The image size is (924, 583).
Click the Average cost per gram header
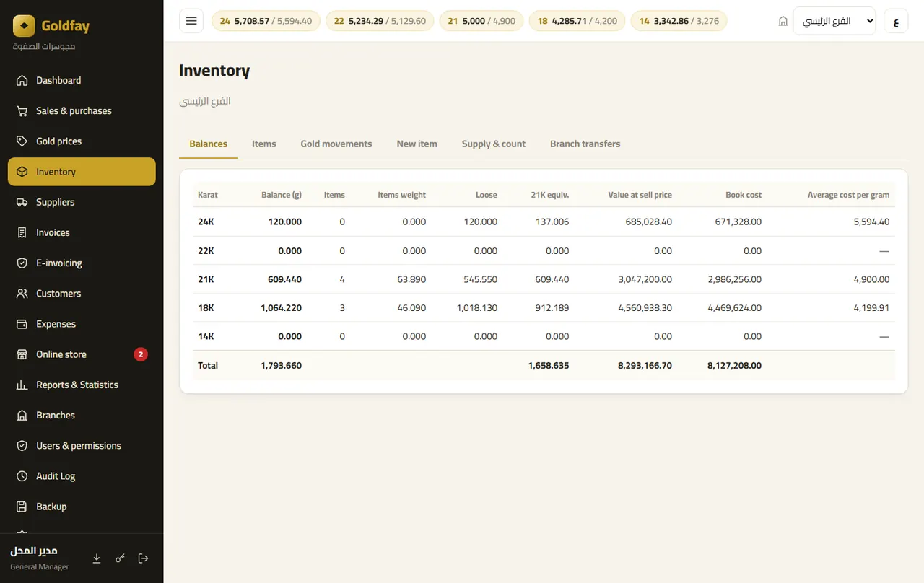pyautogui.click(x=848, y=195)
